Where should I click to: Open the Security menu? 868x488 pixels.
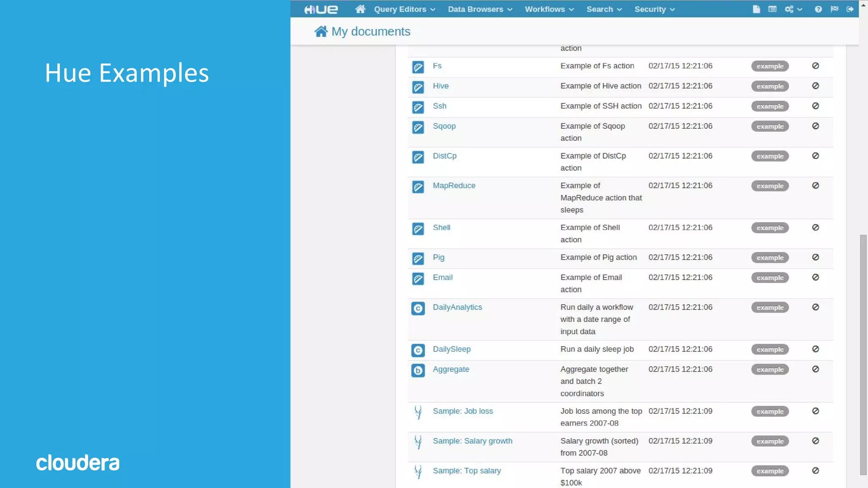point(654,9)
